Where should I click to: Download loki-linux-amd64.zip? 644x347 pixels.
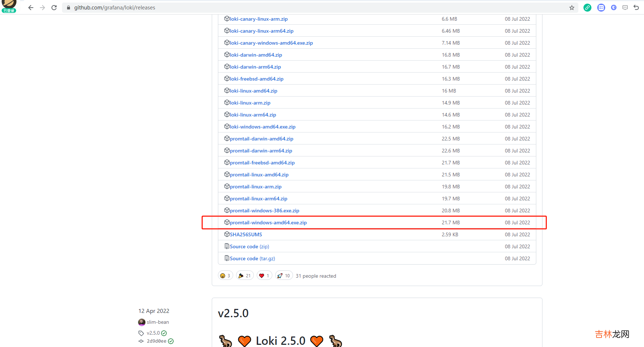coord(253,91)
